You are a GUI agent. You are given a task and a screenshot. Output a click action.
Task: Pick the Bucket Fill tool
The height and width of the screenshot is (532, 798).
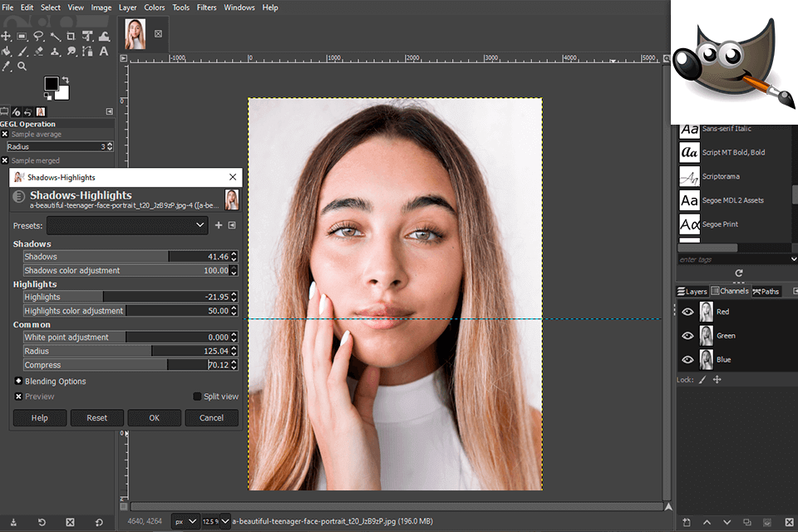[6, 52]
